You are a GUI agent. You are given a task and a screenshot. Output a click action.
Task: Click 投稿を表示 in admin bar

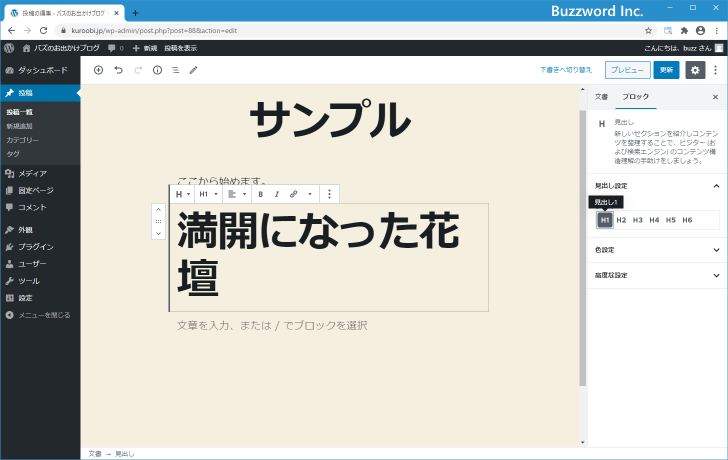click(x=181, y=48)
